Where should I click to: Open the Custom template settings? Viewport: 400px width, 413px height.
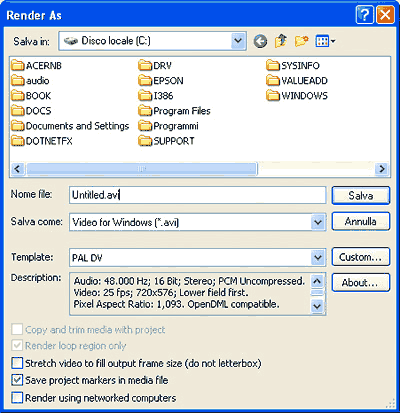tap(361, 257)
